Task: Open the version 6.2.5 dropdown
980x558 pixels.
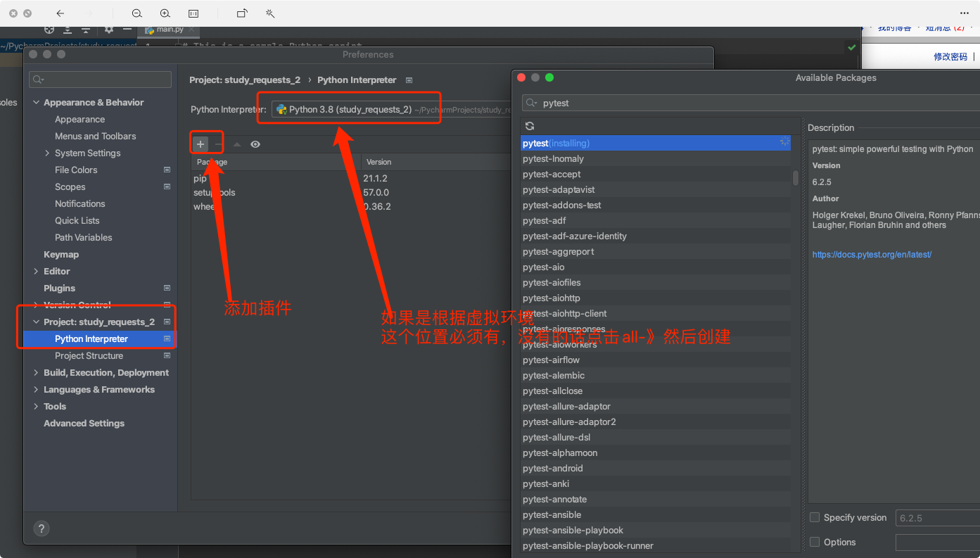Action: pyautogui.click(x=937, y=518)
